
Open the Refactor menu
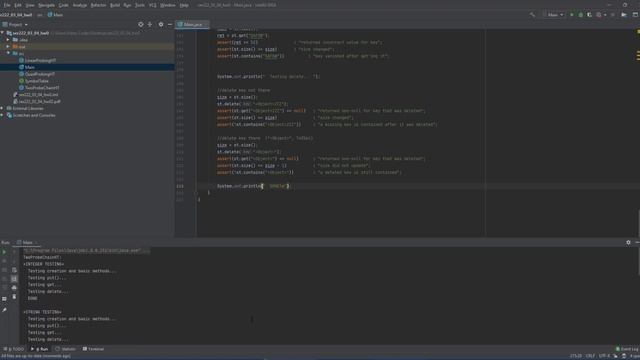click(x=98, y=5)
